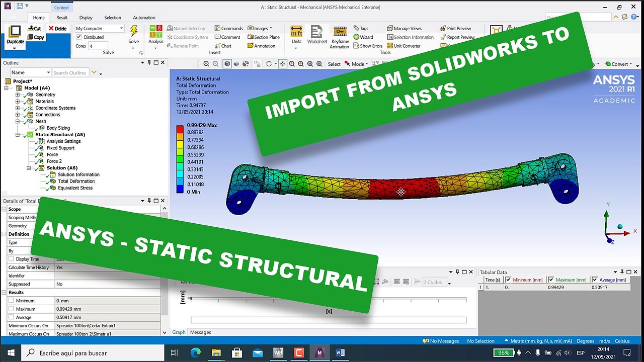Insert Commands object from ribbon

pos(229,29)
